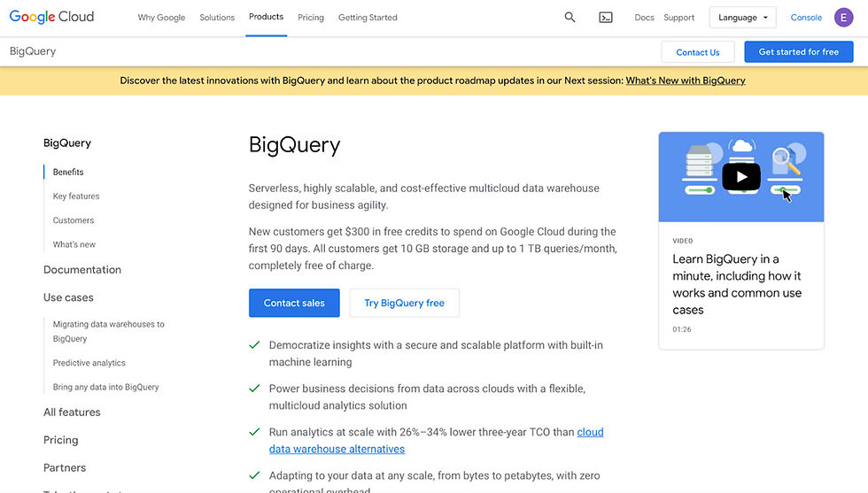
Task: Open the purple E account avatar
Action: pyautogui.click(x=843, y=17)
